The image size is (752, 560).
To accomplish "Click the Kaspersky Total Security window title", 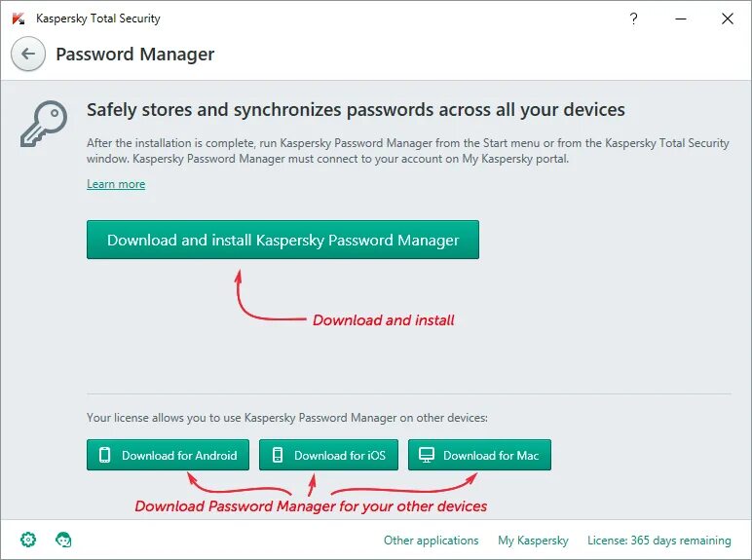I will (x=98, y=19).
